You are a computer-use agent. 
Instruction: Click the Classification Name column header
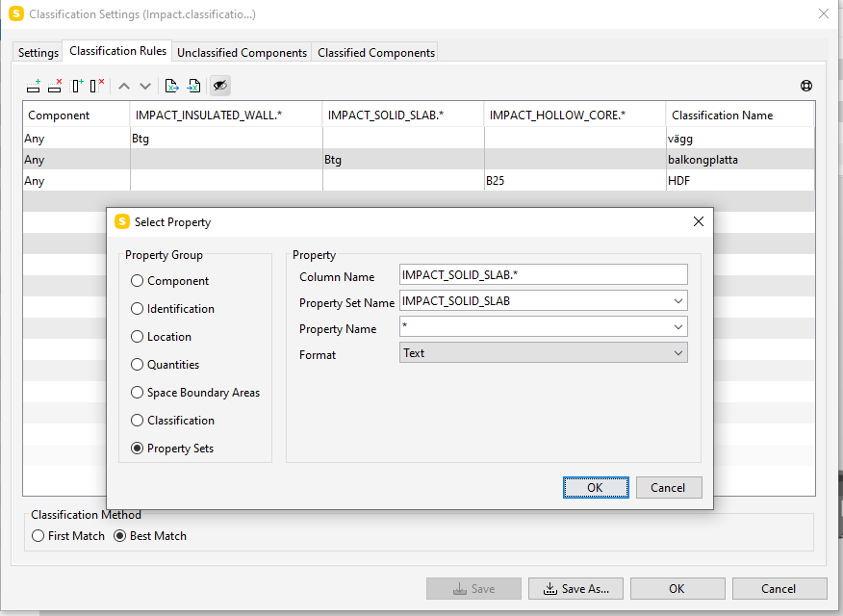(740, 115)
